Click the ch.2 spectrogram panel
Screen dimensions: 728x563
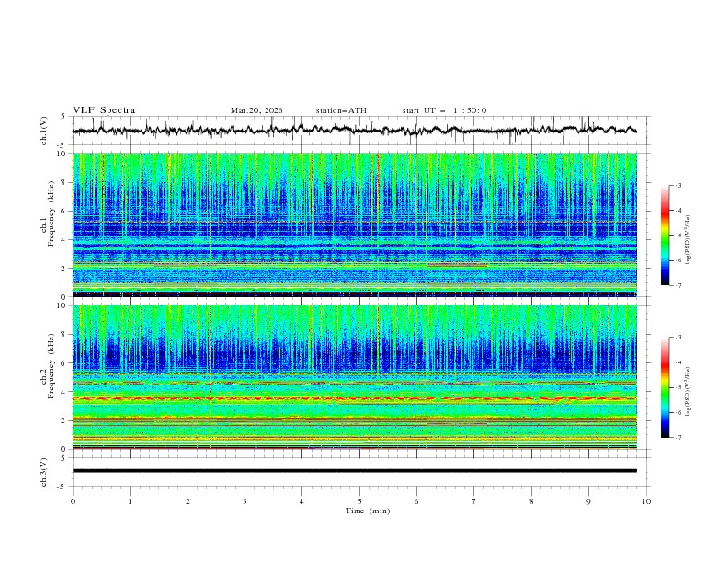[x=354, y=377]
